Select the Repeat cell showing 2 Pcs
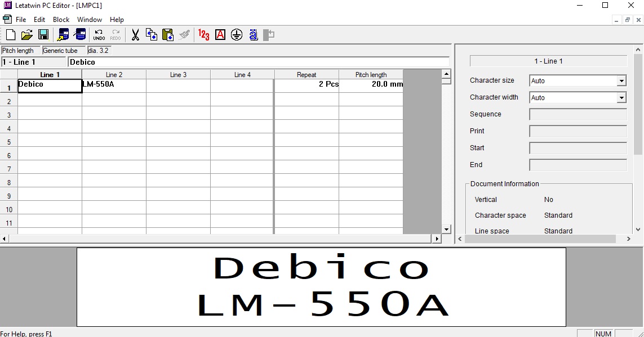644x337 pixels. point(307,85)
